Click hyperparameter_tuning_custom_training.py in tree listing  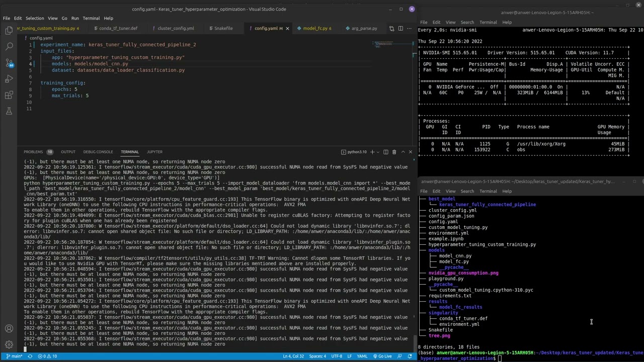(x=482, y=244)
